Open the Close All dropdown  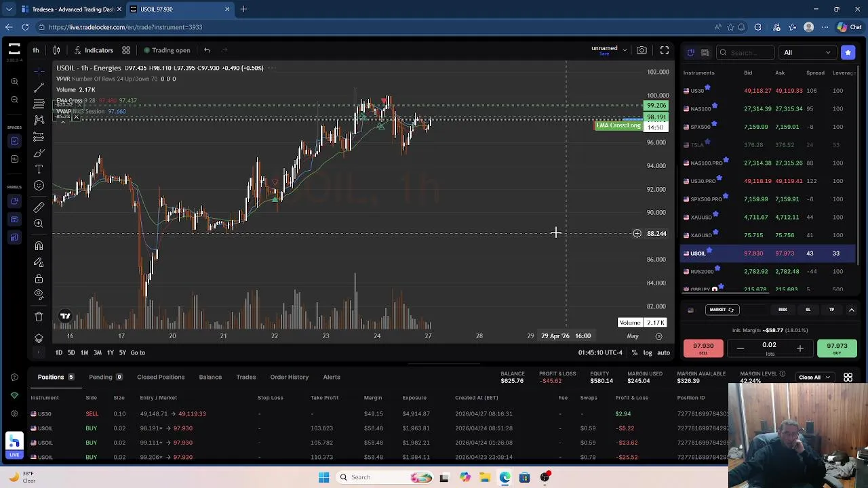pyautogui.click(x=814, y=378)
